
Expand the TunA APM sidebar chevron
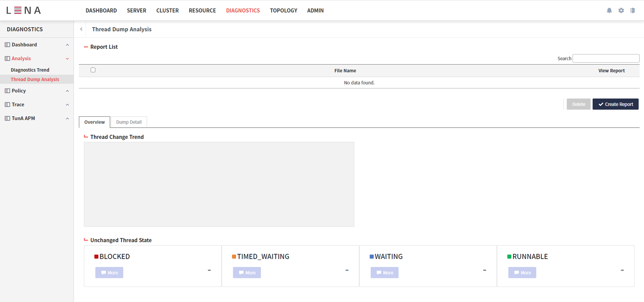tap(67, 119)
